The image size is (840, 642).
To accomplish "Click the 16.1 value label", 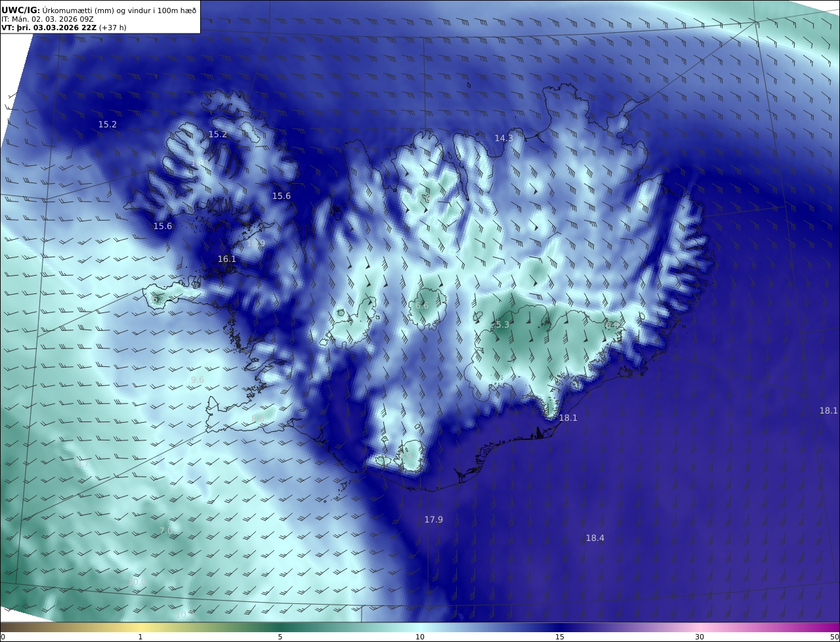I will pos(226,259).
